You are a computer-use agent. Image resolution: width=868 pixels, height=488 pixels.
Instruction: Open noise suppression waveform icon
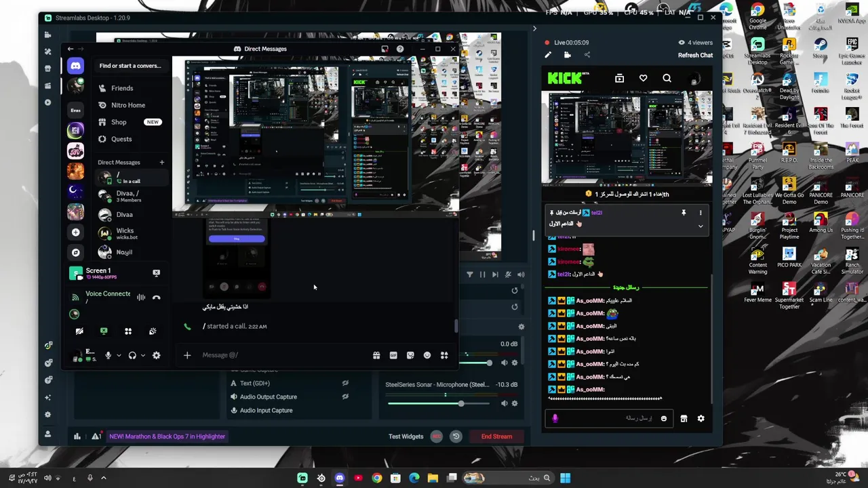pyautogui.click(x=141, y=298)
